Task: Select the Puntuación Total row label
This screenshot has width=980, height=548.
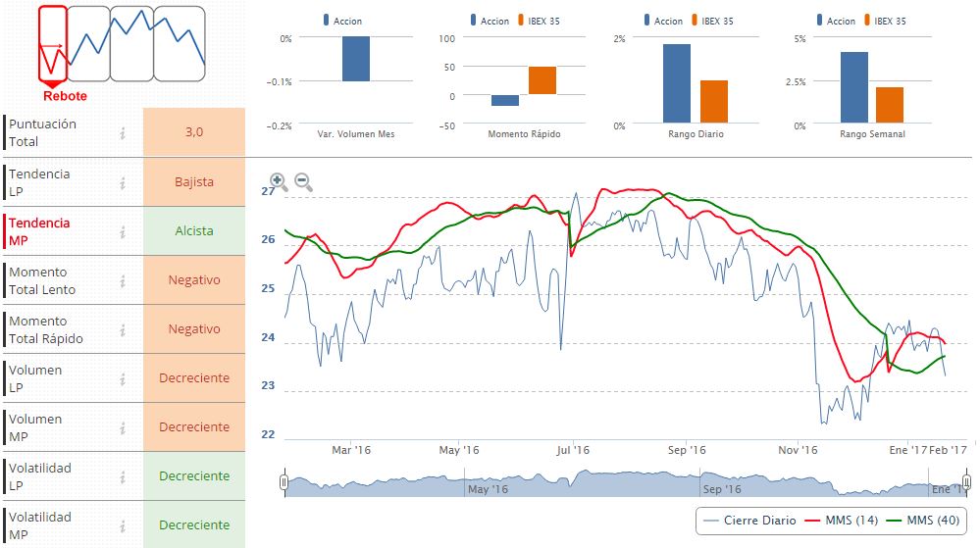Action: (42, 132)
